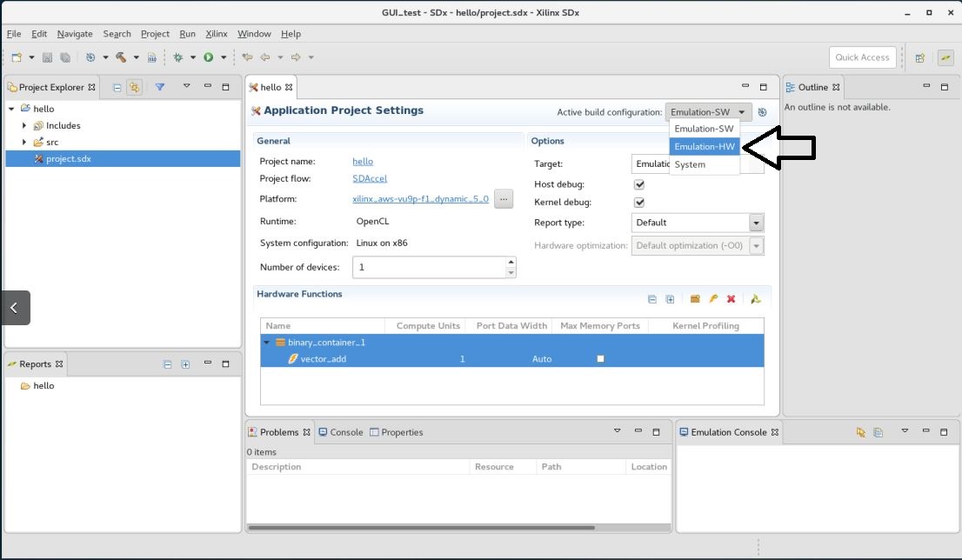Click the Emulation Console display selected icon
Screen dimensions: 962x560
tap(878, 432)
